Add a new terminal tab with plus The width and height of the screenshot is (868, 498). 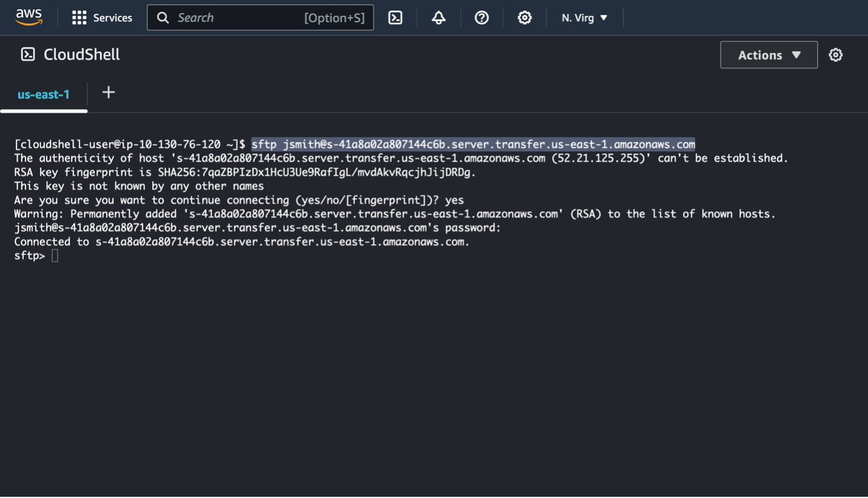[x=109, y=92]
